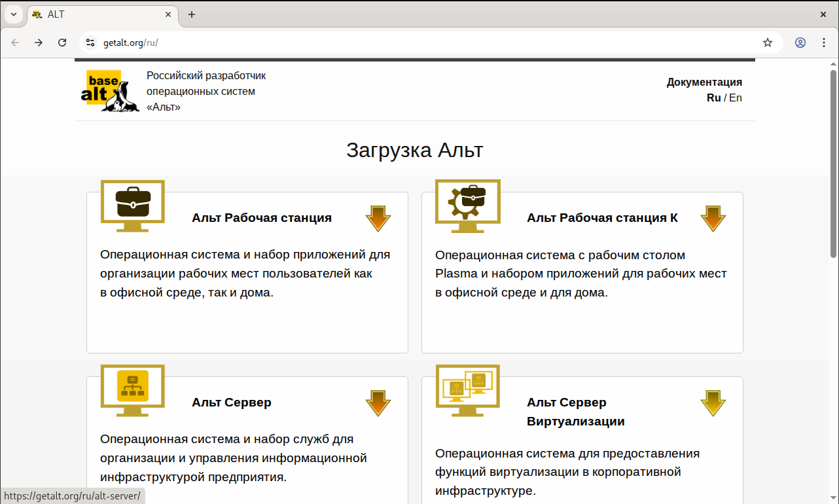Bookmark this page with the star icon
839x504 pixels.
coord(768,43)
